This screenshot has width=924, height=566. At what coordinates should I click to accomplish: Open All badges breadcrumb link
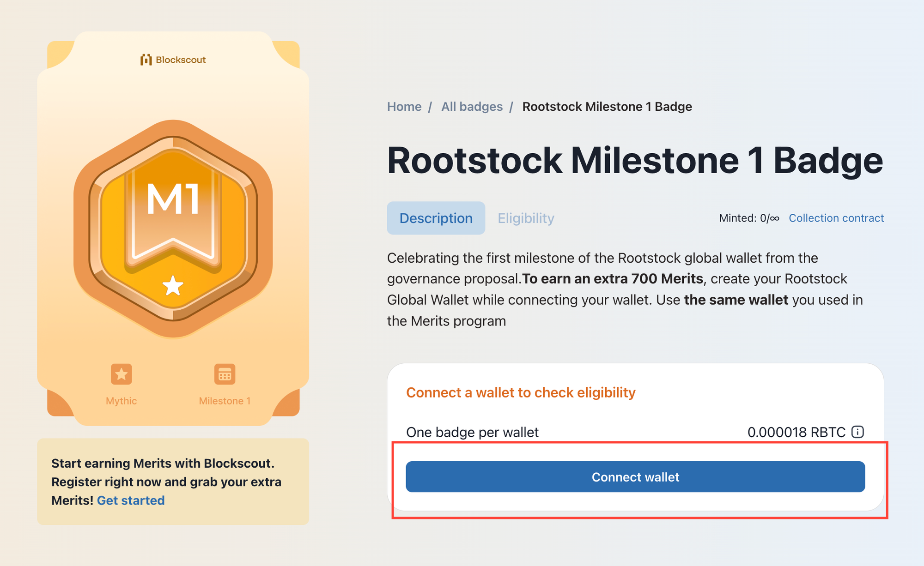(472, 107)
